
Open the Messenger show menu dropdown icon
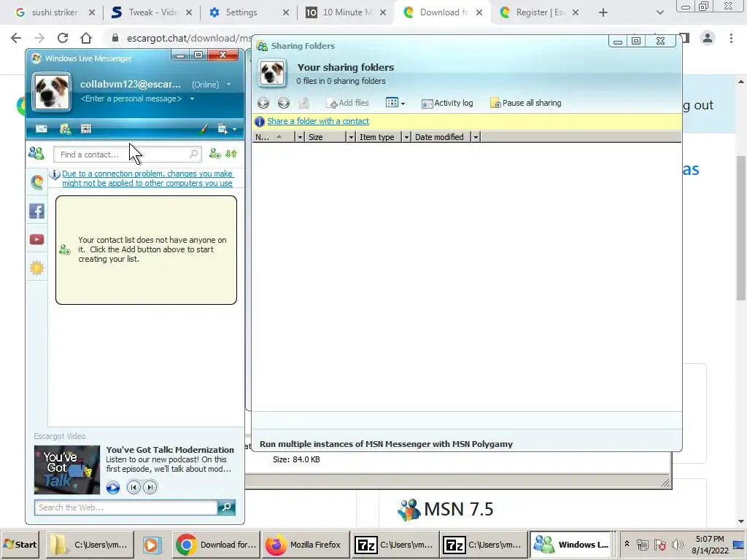[x=227, y=128]
